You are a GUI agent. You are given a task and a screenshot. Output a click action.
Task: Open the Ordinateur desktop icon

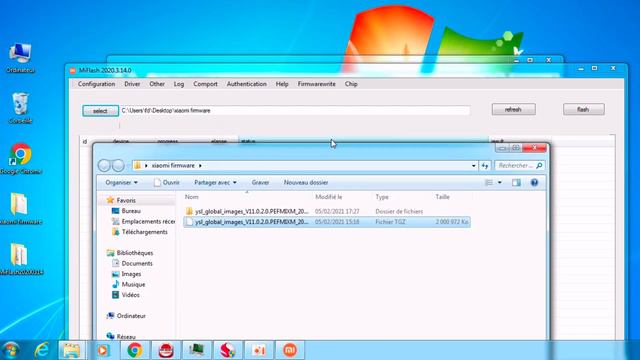coord(20,58)
